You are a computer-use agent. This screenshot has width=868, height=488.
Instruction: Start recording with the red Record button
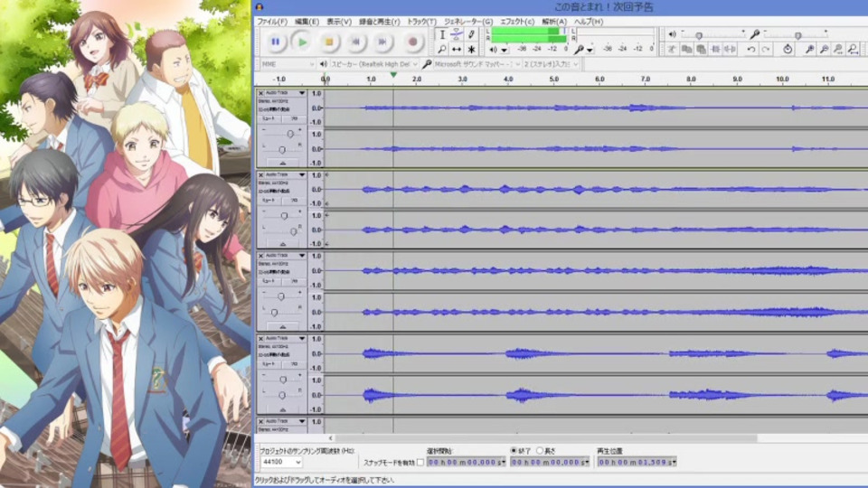pos(412,42)
